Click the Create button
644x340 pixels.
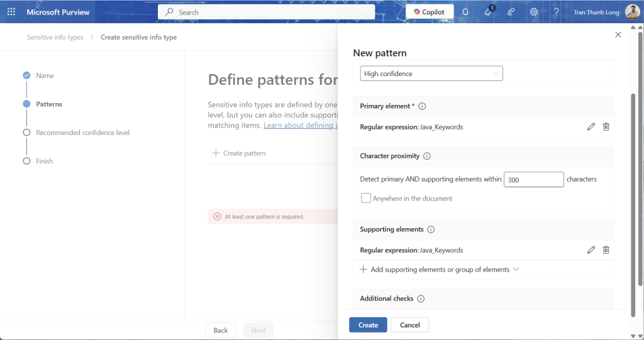[368, 325]
